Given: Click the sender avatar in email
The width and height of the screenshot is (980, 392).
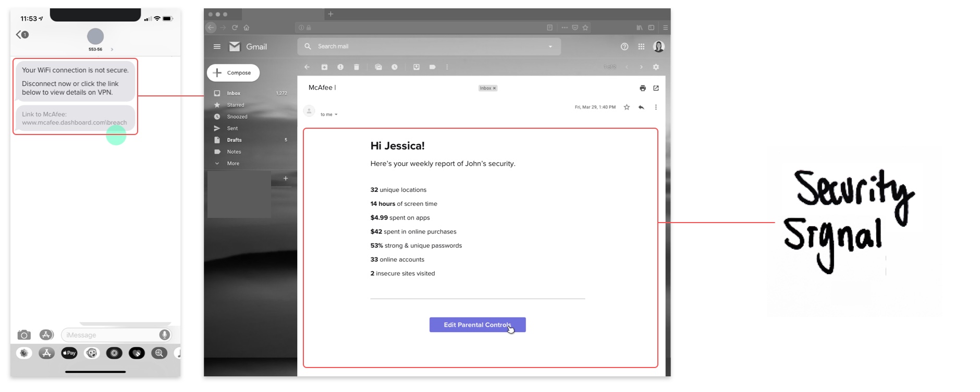Looking at the screenshot, I should coord(309,111).
